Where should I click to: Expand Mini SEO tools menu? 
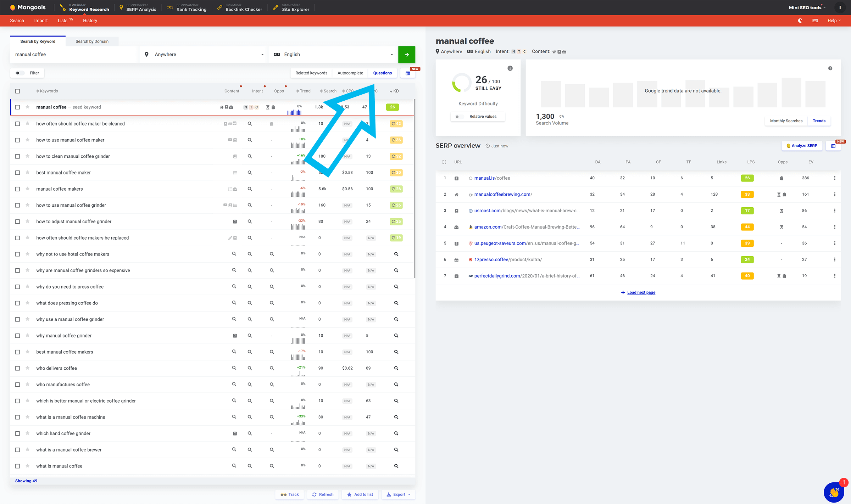(x=807, y=7)
